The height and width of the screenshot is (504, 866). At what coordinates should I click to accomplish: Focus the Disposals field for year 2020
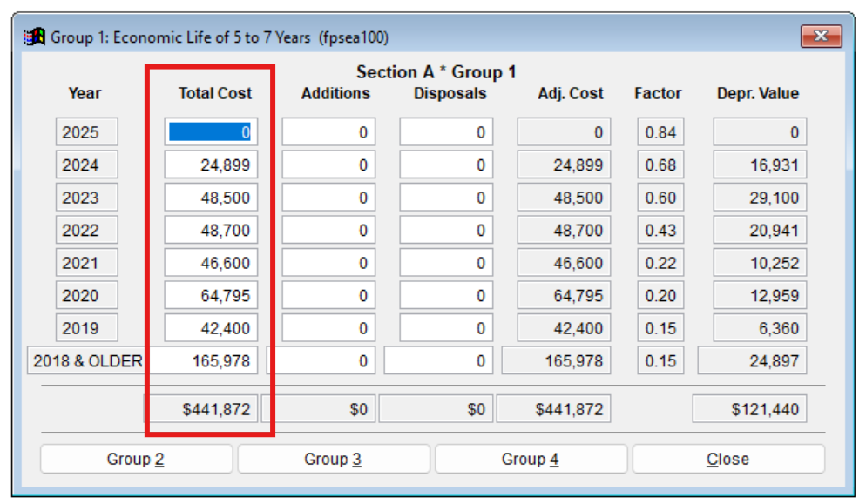446,296
